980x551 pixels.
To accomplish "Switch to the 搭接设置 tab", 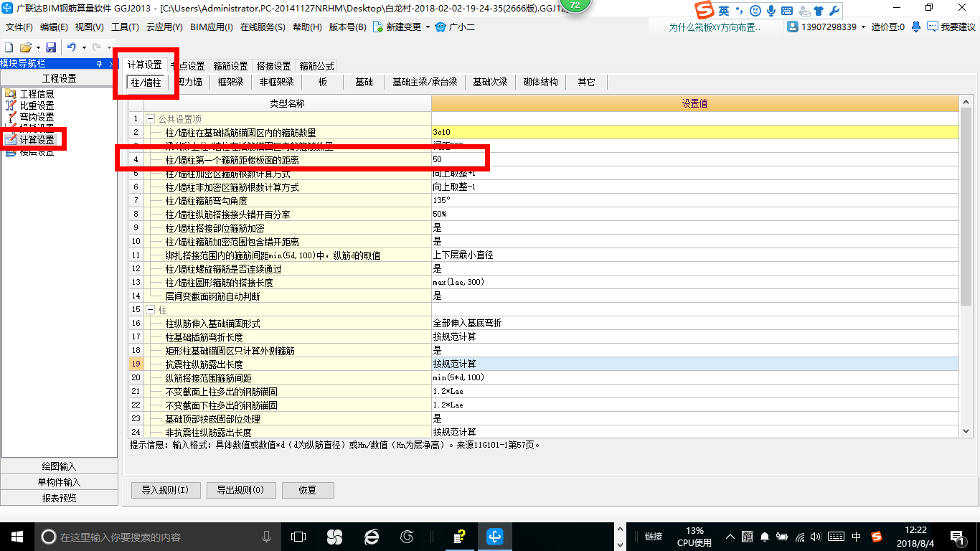I will [x=273, y=66].
